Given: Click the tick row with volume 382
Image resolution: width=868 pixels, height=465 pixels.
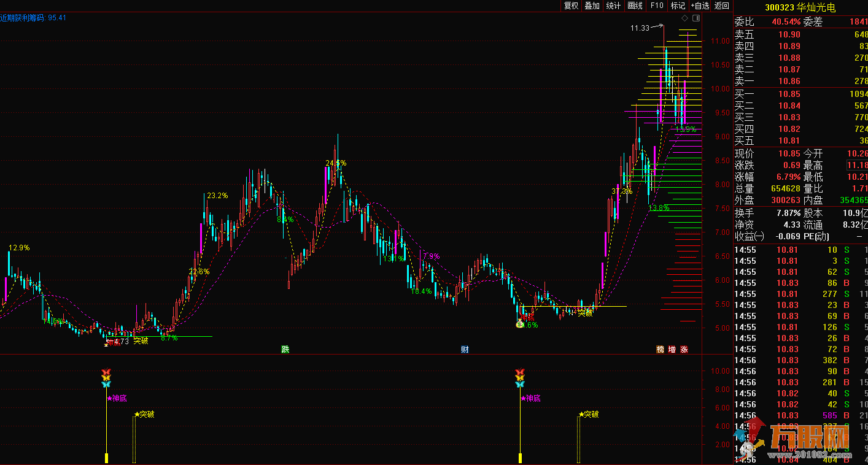Looking at the screenshot, I should coord(801,361).
